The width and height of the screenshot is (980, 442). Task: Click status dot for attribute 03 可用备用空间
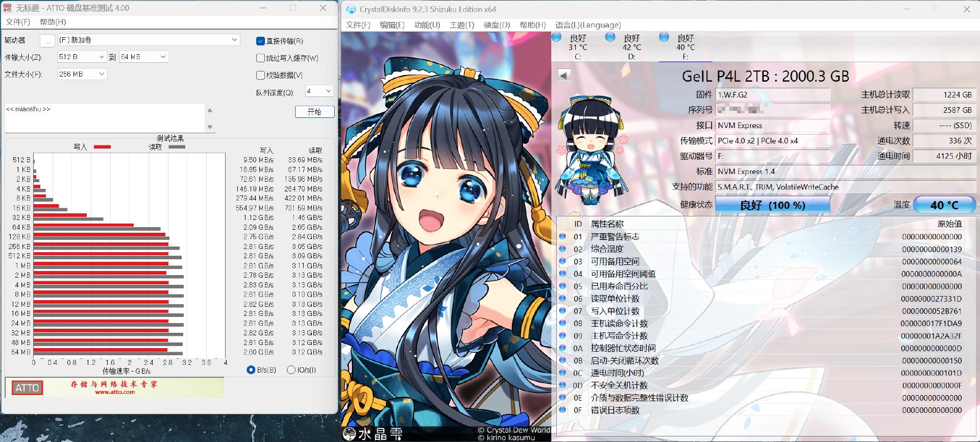pyautogui.click(x=562, y=261)
